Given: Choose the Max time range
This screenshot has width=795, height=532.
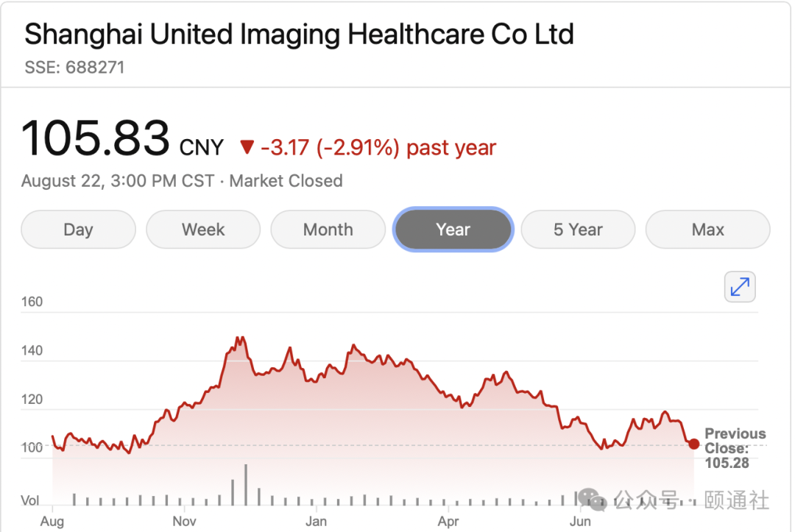Looking at the screenshot, I should point(707,230).
